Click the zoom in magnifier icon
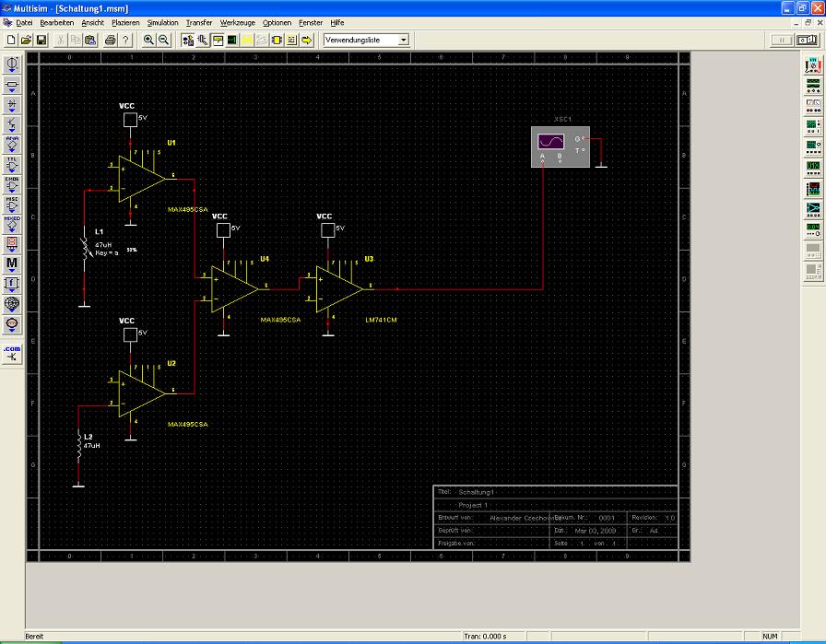This screenshot has width=826, height=644. coord(148,41)
